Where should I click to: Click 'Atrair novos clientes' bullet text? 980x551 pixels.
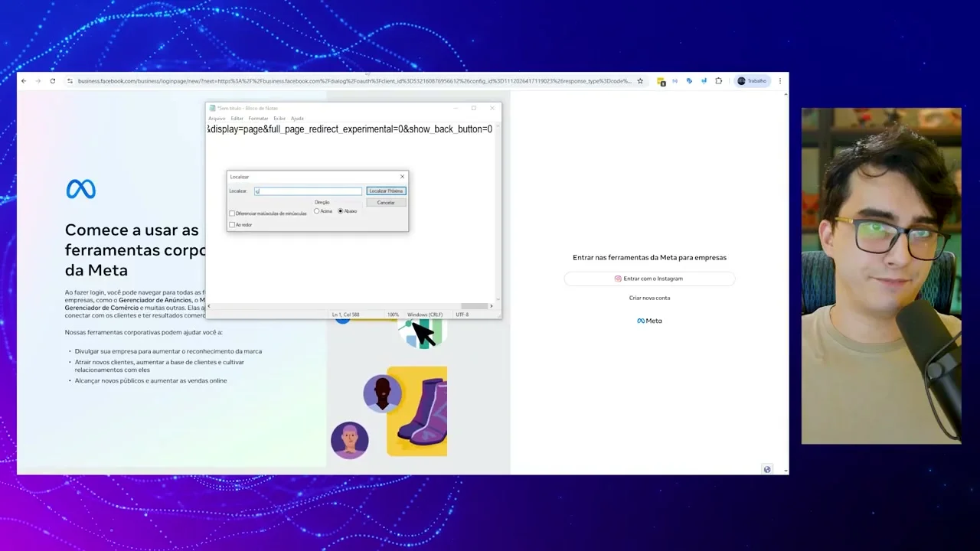click(159, 366)
